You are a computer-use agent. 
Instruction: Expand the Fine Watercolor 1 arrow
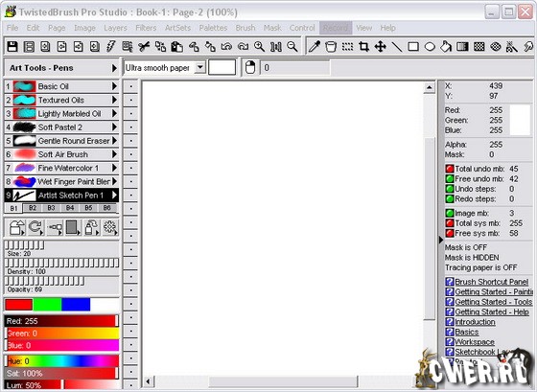pos(114,168)
